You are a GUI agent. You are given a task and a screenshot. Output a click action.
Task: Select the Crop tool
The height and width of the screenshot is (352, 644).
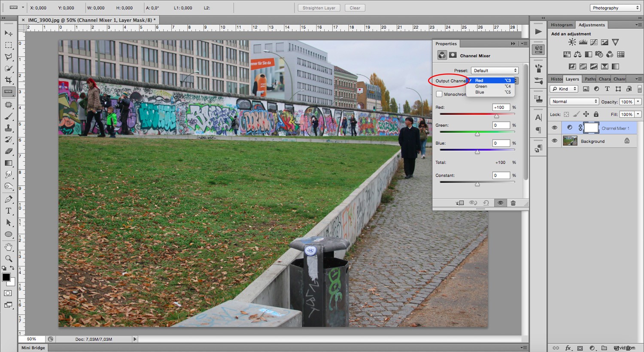(x=9, y=80)
